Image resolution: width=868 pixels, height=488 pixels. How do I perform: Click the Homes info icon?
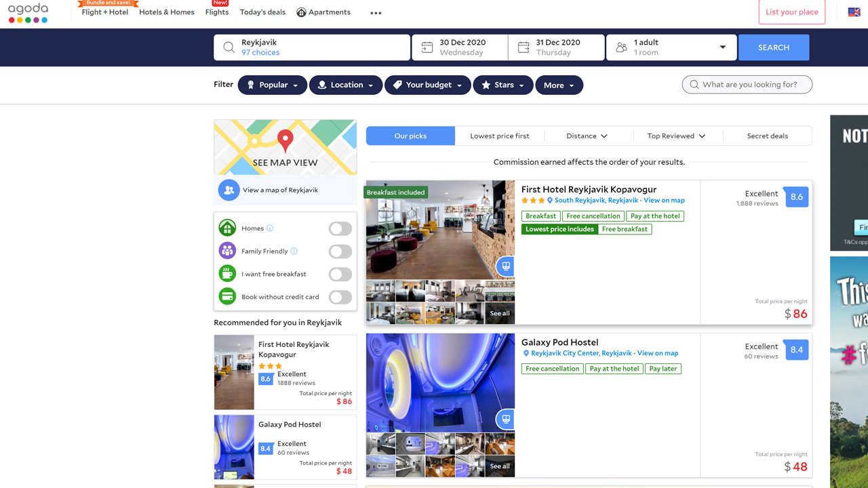[x=270, y=228]
